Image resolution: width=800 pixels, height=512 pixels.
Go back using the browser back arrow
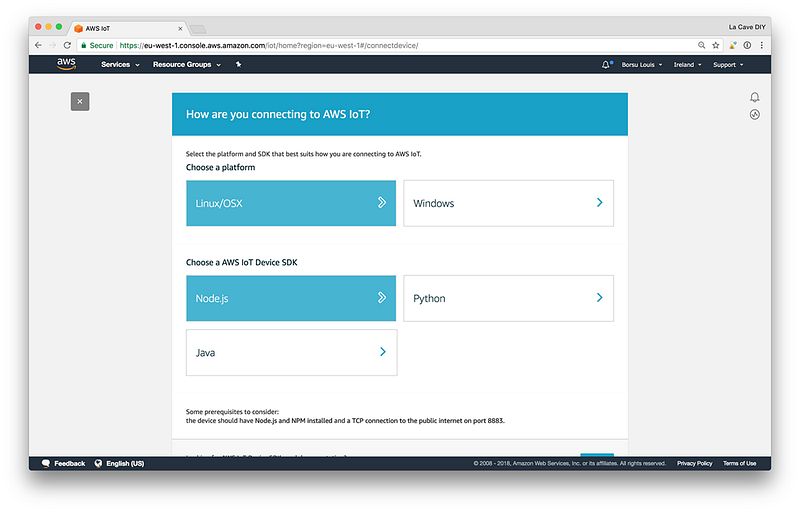coord(38,45)
